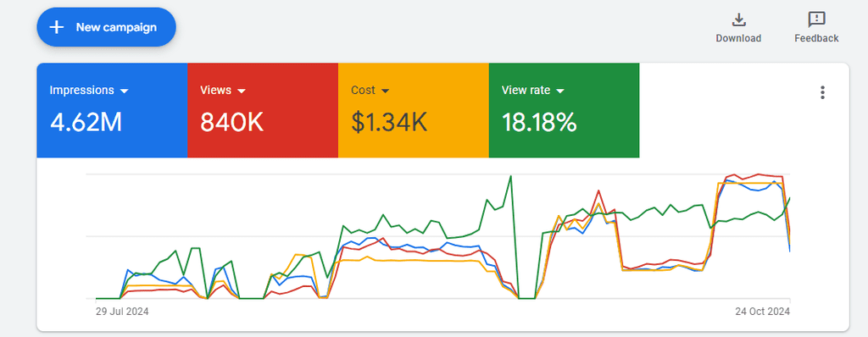Viewport: 868px width, 337px height.
Task: Click the Feedback text label
Action: [816, 38]
